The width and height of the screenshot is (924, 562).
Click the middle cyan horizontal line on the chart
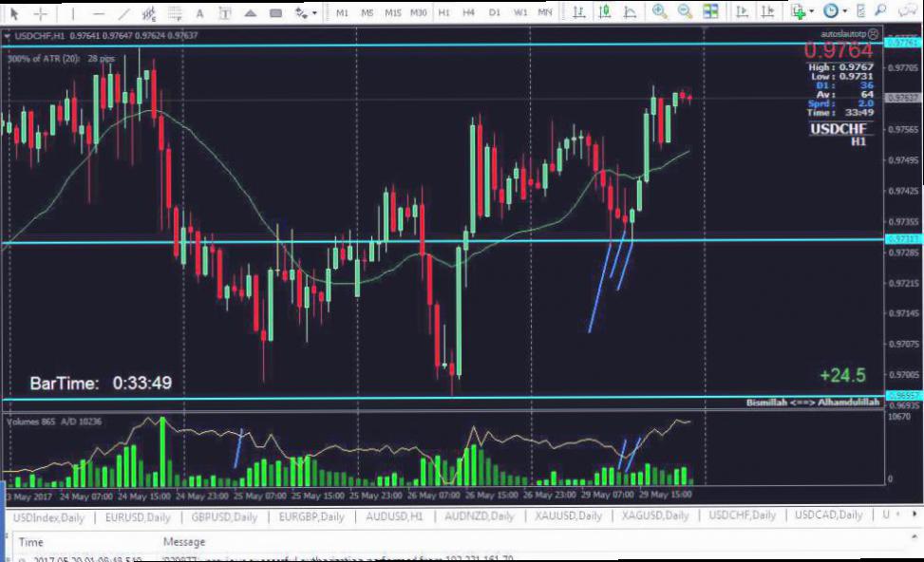click(x=285, y=240)
